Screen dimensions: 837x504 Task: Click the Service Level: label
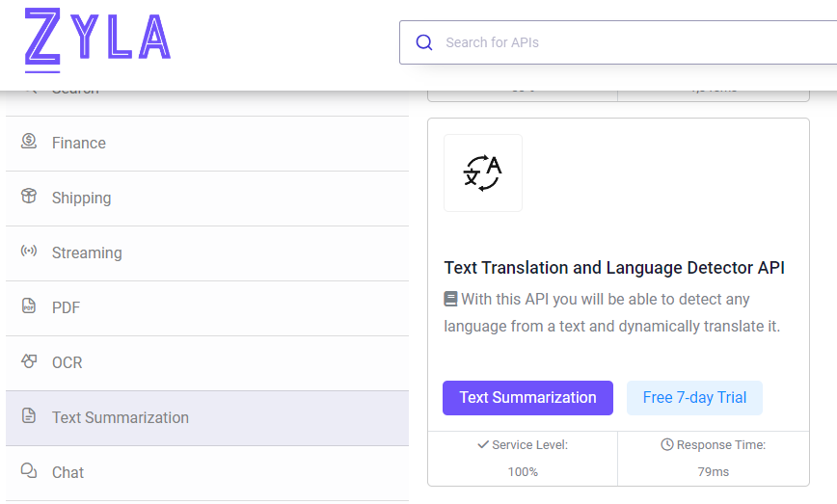[x=530, y=445]
